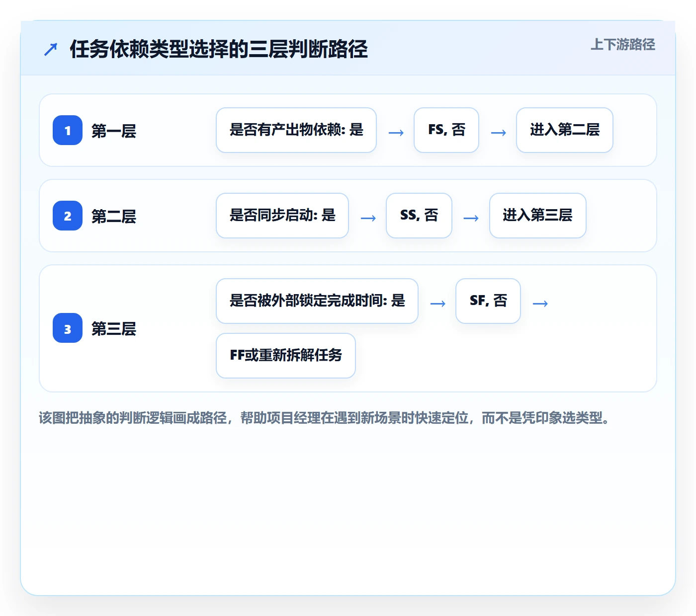
Task: Click the 是否被外部锁定完成时间: 是 chip
Action: [317, 301]
